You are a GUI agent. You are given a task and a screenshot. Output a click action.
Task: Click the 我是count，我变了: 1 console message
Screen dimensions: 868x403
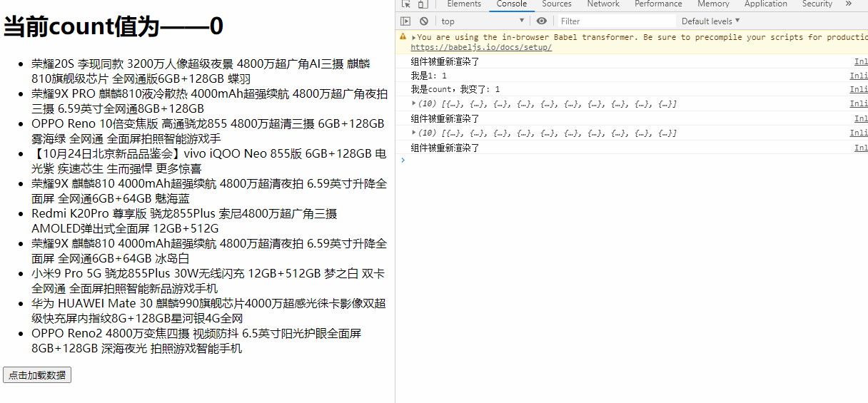[x=455, y=90]
